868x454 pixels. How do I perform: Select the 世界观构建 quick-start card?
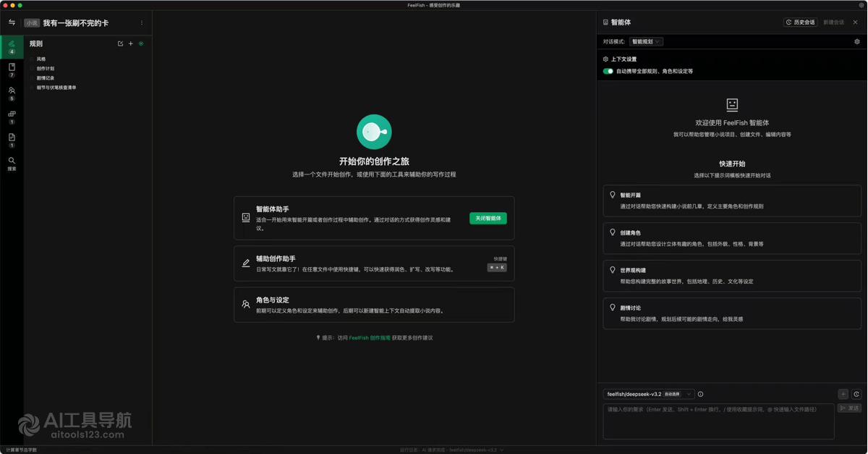click(x=732, y=276)
